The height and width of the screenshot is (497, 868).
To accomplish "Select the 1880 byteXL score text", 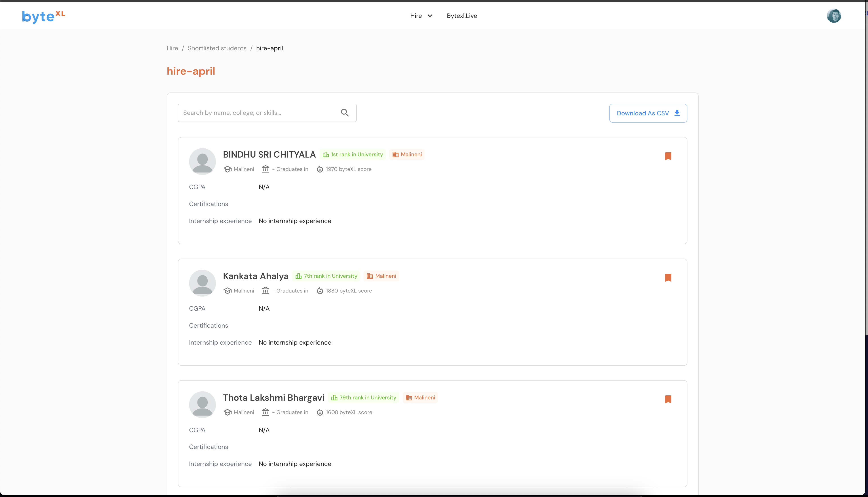I will (349, 291).
